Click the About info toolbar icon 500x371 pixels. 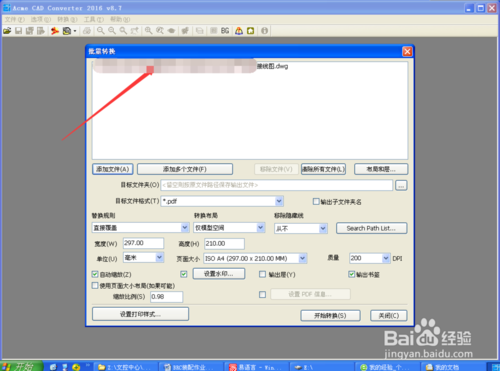tap(264, 31)
